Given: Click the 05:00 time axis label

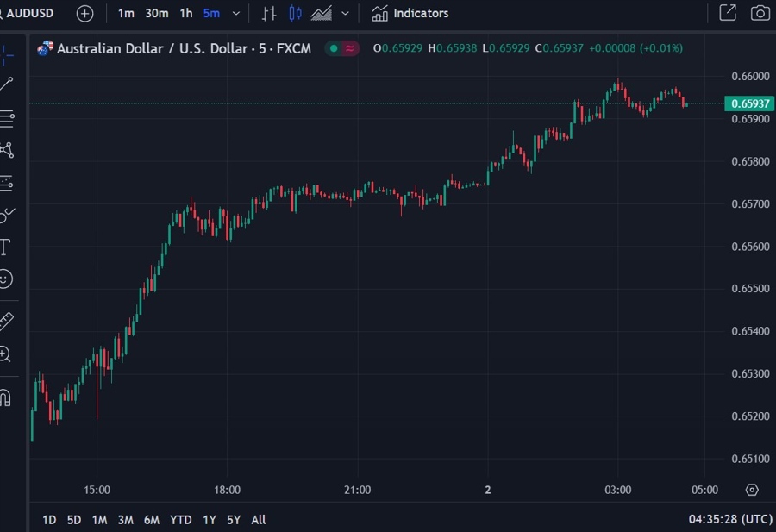Looking at the screenshot, I should tap(704, 490).
